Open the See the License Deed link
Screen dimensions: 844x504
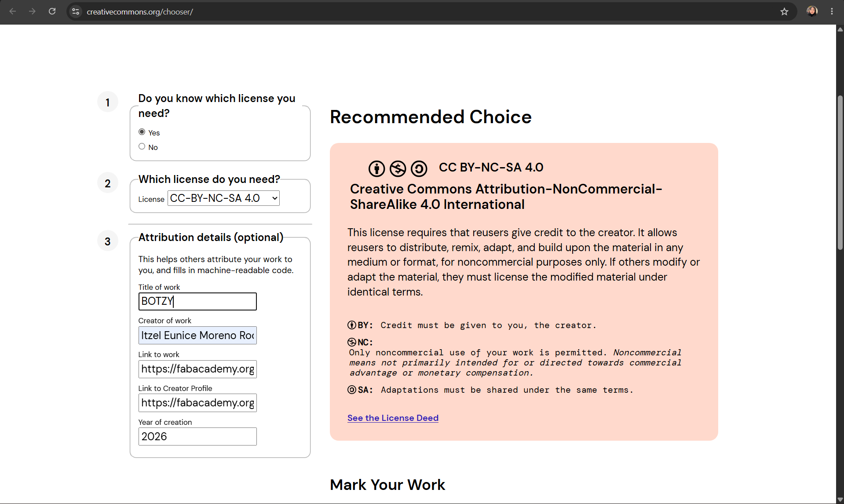tap(393, 418)
